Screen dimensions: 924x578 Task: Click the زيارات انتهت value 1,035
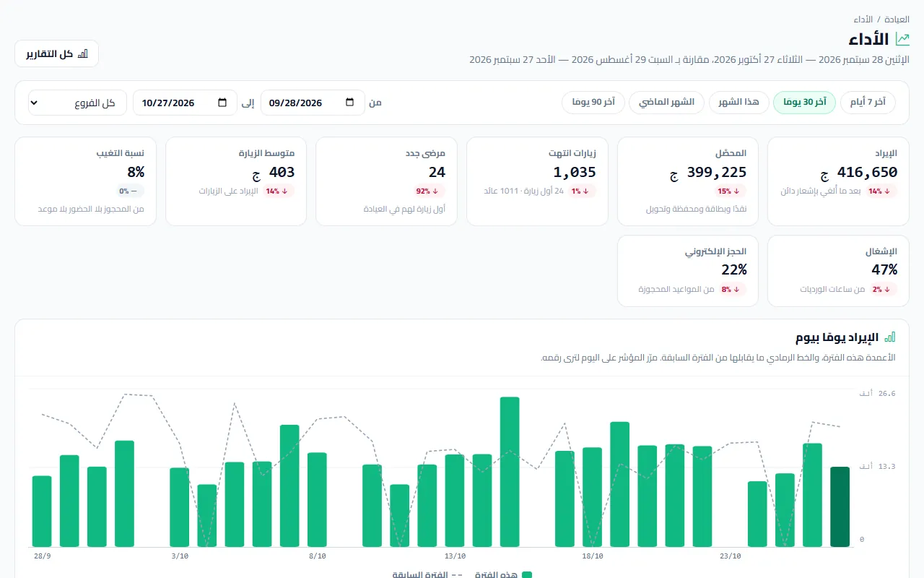[575, 172]
